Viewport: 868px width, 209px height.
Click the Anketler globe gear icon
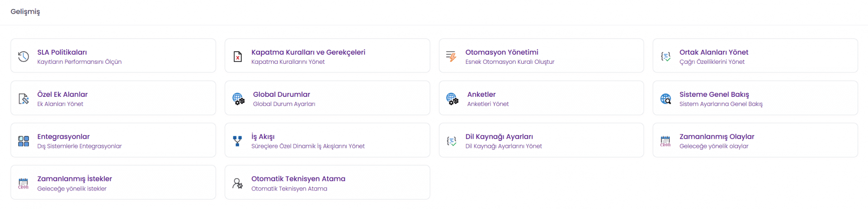tap(452, 99)
